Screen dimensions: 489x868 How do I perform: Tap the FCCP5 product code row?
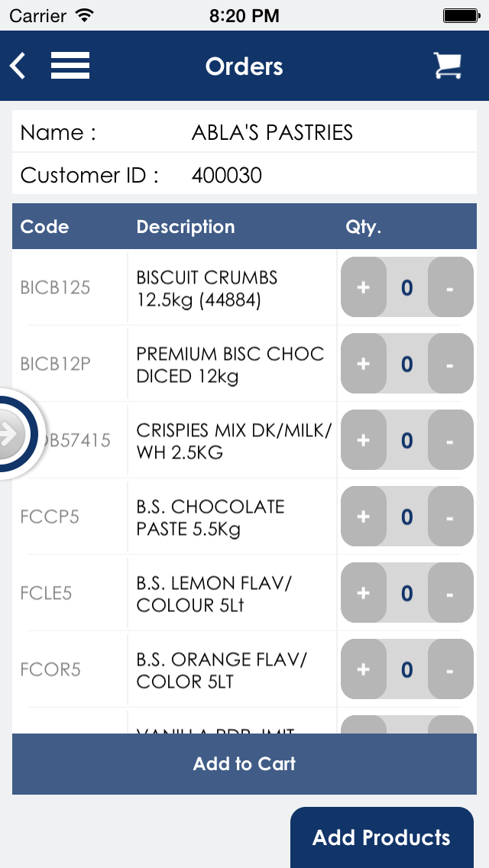pyautogui.click(x=50, y=517)
